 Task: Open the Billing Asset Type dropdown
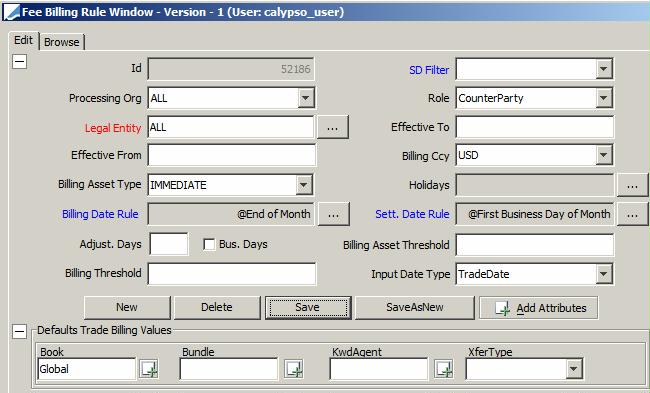(x=304, y=184)
